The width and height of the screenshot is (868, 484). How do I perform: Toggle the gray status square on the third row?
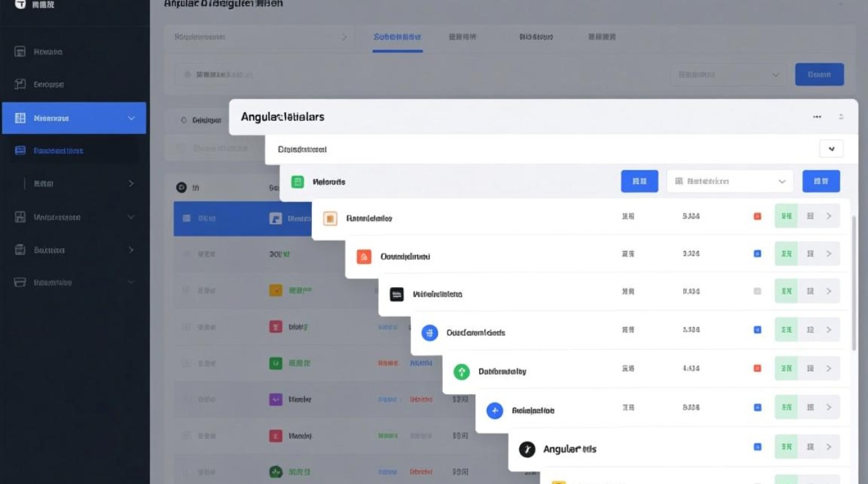757,291
